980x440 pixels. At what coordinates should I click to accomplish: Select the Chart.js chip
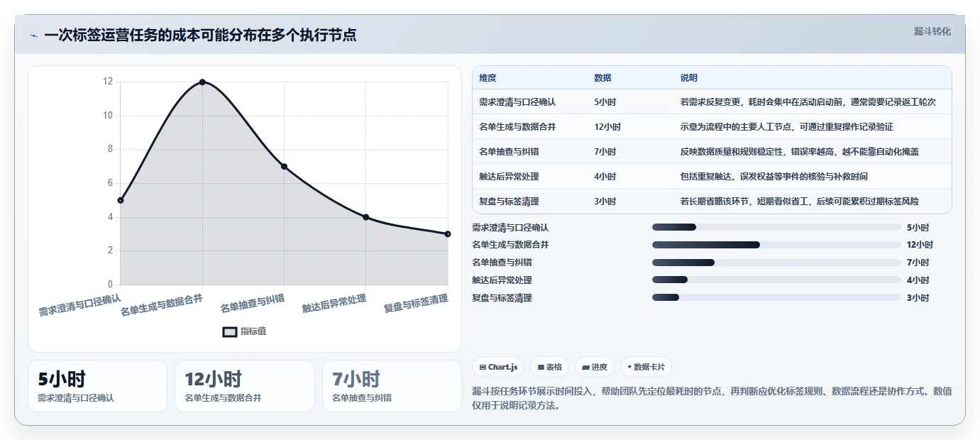tap(498, 367)
